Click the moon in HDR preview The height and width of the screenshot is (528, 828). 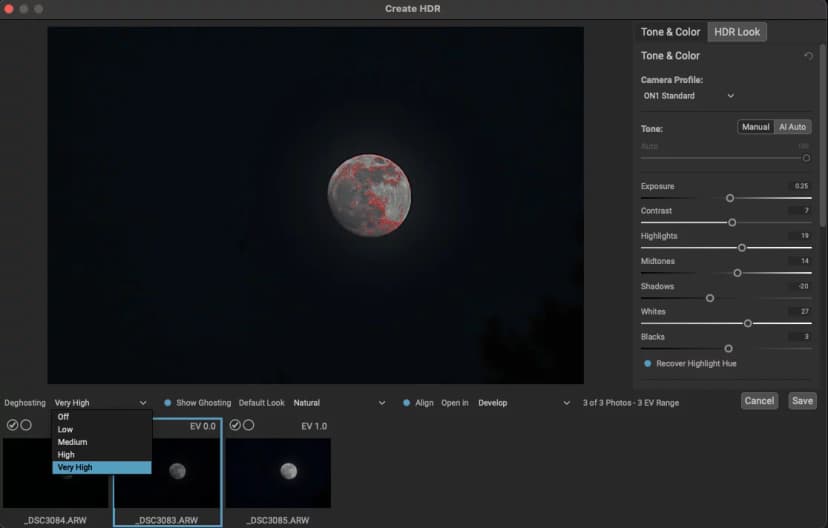pyautogui.click(x=369, y=195)
